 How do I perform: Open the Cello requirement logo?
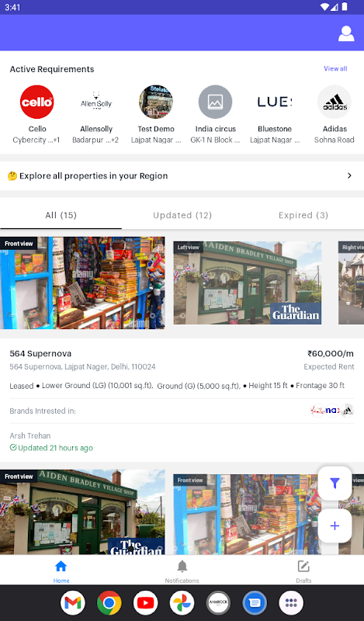click(x=36, y=102)
